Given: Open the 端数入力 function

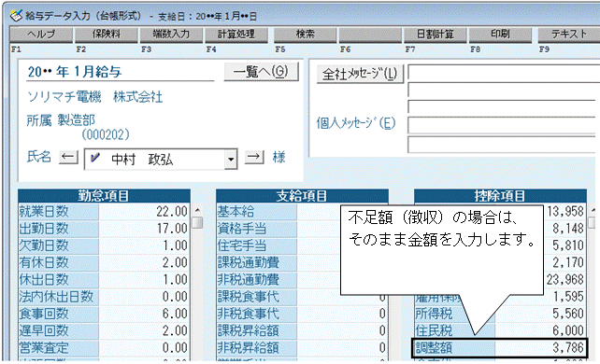Looking at the screenshot, I should tap(171, 35).
